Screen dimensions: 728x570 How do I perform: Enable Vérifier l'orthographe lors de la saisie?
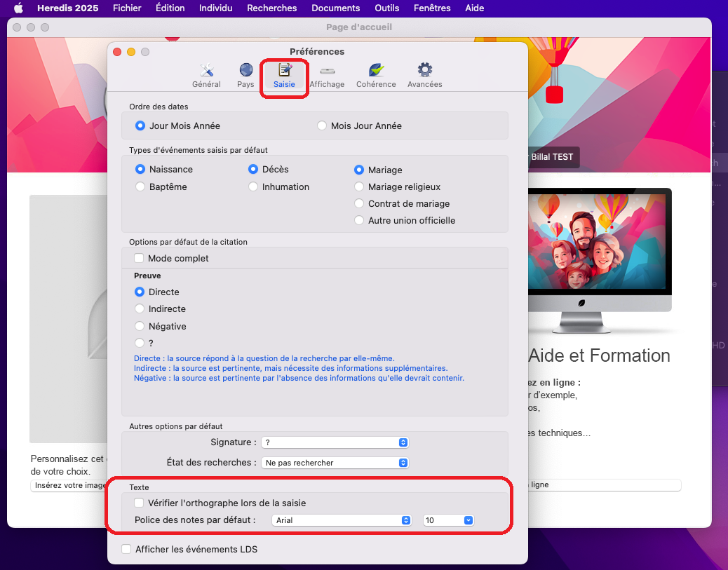click(x=140, y=503)
